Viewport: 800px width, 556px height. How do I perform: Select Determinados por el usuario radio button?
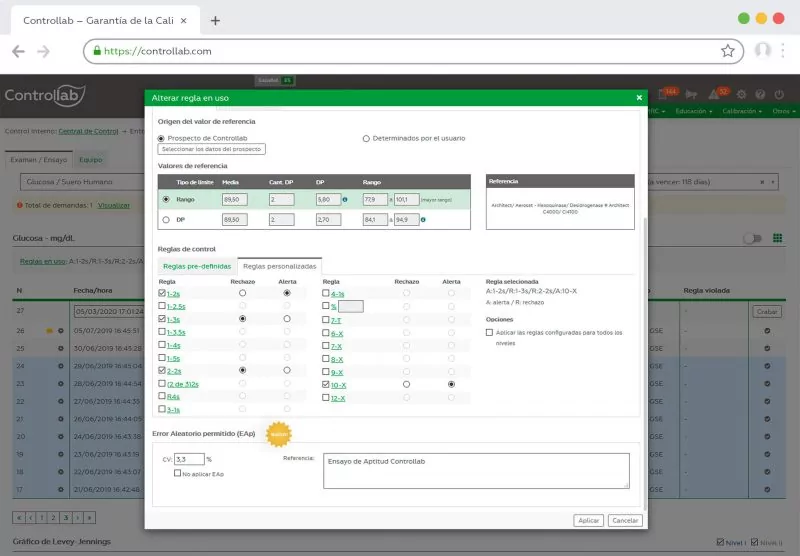point(366,138)
